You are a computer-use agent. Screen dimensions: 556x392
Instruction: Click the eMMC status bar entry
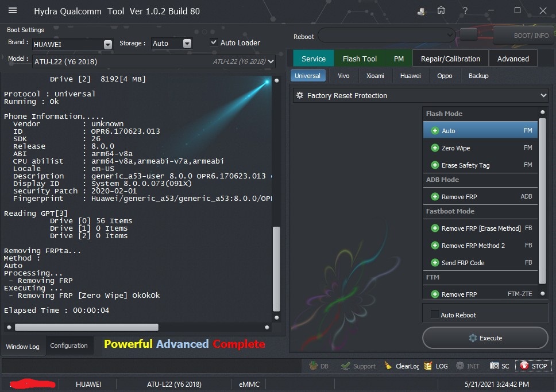249,384
